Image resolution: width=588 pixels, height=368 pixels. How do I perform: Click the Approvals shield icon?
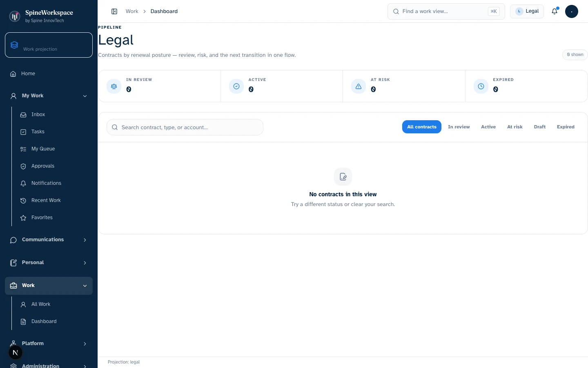click(x=23, y=166)
